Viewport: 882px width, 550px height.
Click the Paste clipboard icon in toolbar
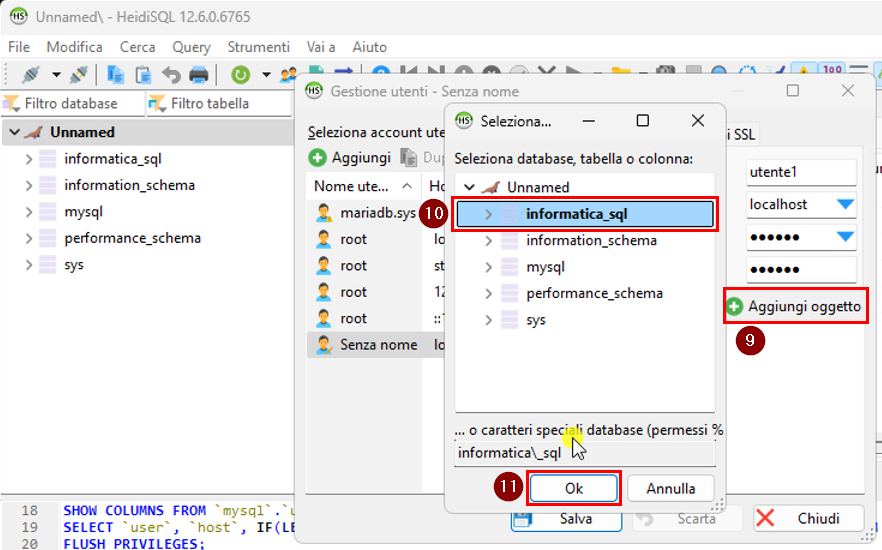[143, 74]
